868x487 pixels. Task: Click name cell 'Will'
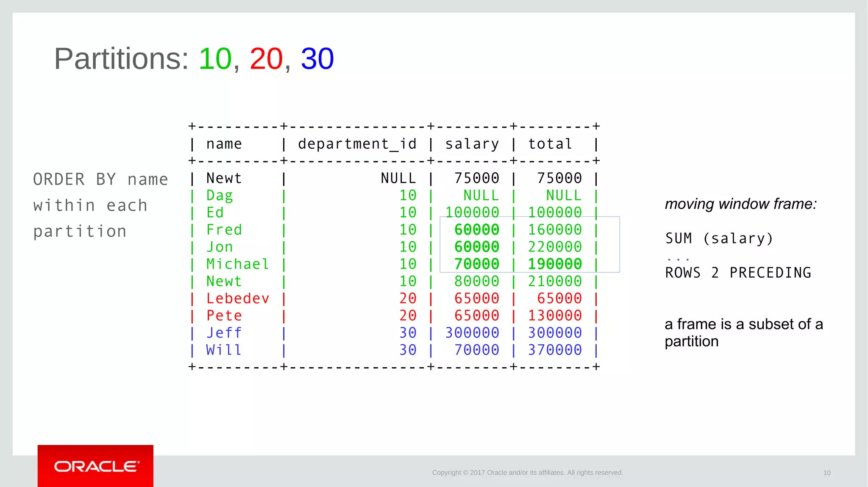(x=224, y=350)
